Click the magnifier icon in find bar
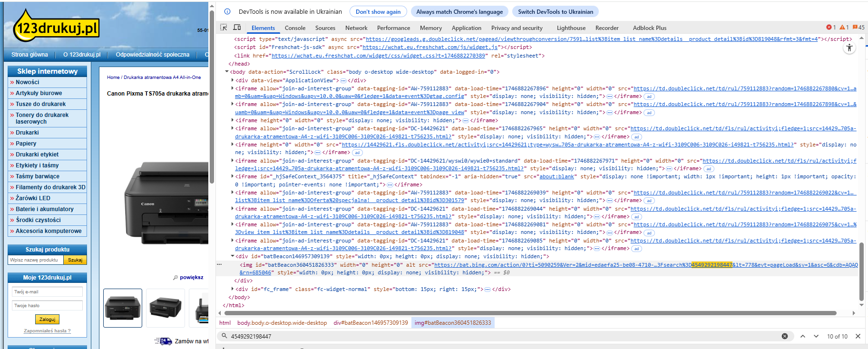 point(224,336)
